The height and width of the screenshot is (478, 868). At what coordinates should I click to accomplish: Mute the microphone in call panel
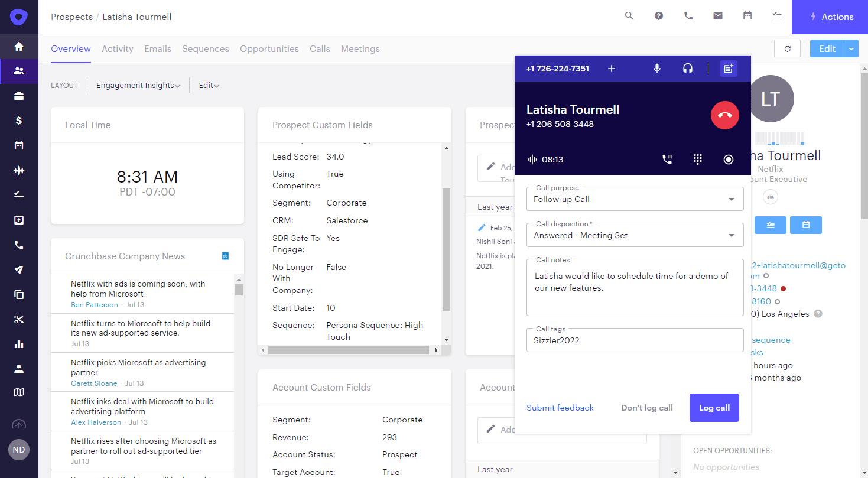coord(656,69)
